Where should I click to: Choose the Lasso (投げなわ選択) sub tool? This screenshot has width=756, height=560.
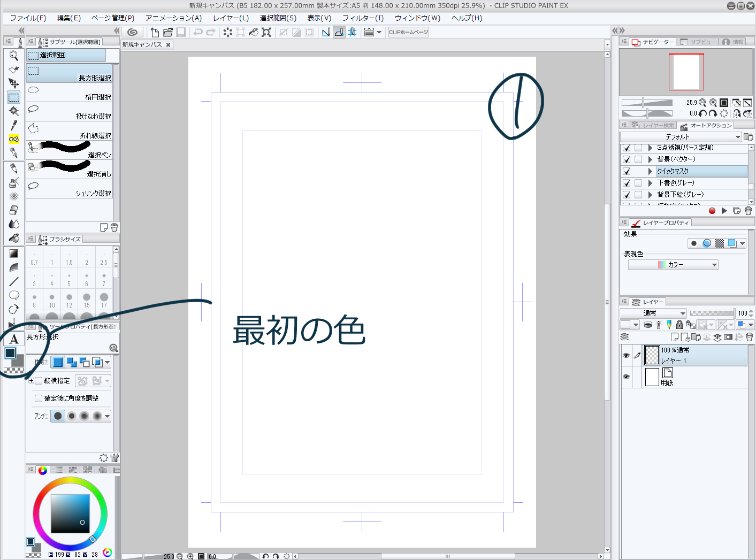point(70,112)
